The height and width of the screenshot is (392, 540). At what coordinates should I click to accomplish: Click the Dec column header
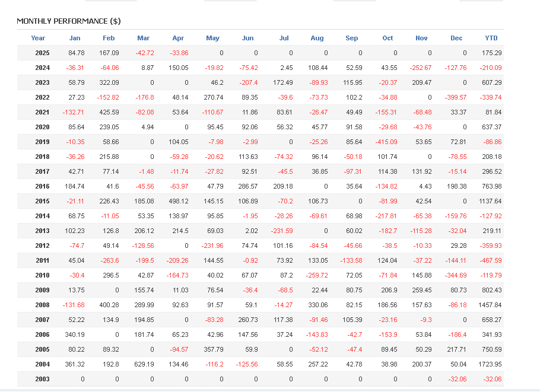(x=456, y=38)
